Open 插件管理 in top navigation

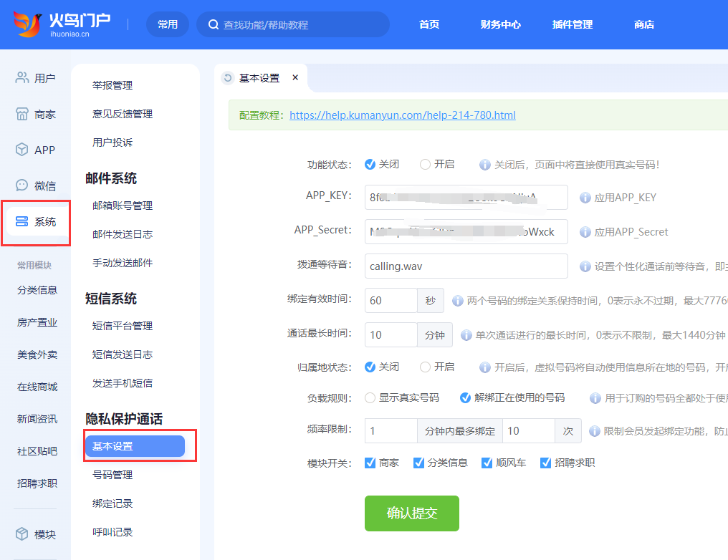coord(573,24)
